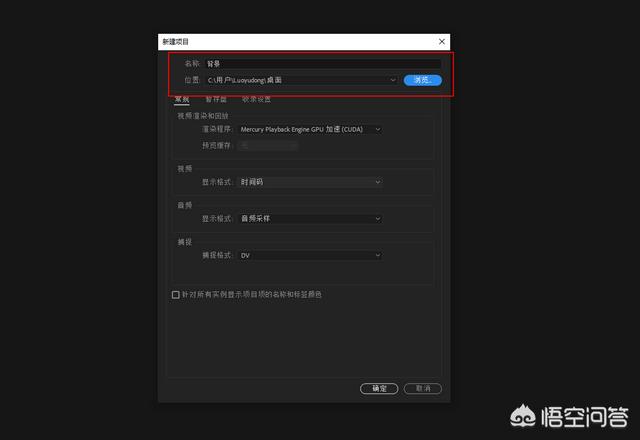
Task: Open the 暂存盘 tab
Action: (216, 99)
